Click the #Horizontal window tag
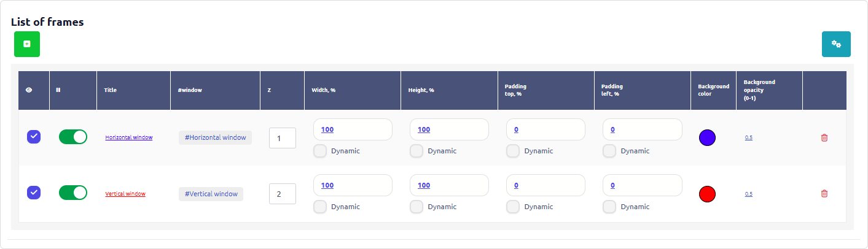This screenshot has height=249, width=868. 215,137
